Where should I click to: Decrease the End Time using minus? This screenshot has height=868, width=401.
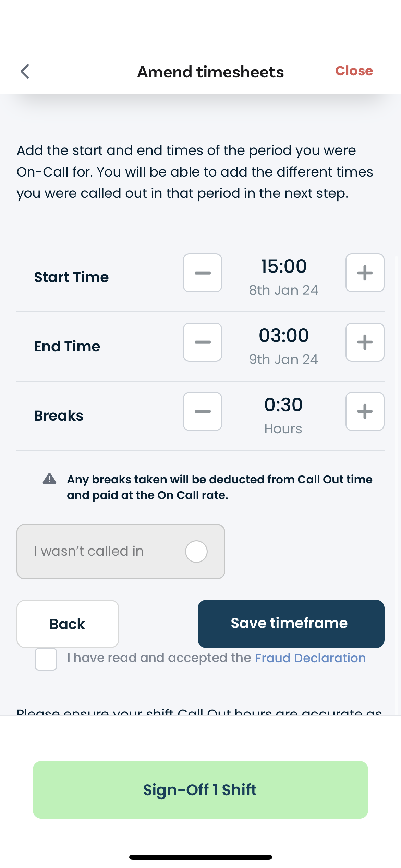202,342
